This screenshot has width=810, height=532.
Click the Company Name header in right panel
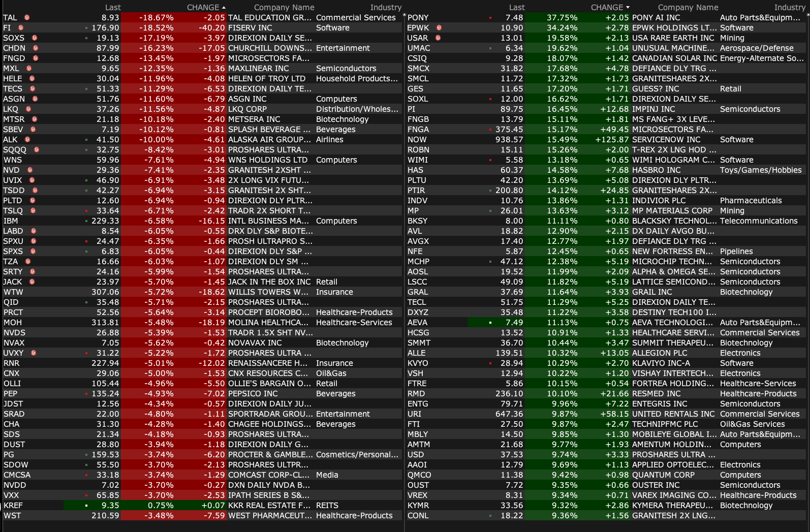tap(688, 7)
